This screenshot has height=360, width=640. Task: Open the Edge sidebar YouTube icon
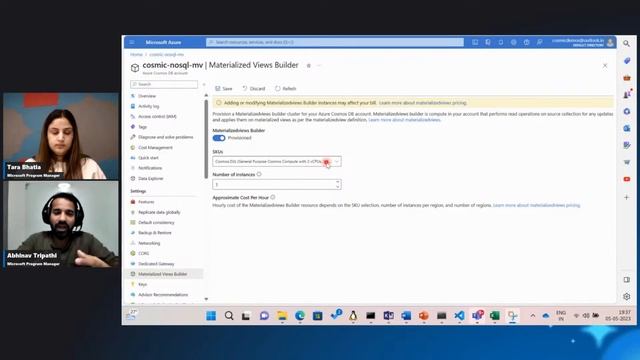pos(627,179)
